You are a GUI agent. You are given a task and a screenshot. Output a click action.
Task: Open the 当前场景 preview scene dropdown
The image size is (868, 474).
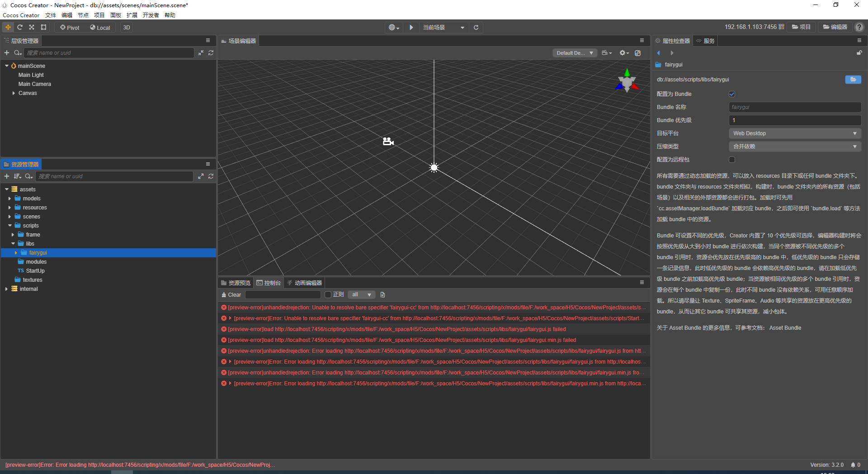443,28
